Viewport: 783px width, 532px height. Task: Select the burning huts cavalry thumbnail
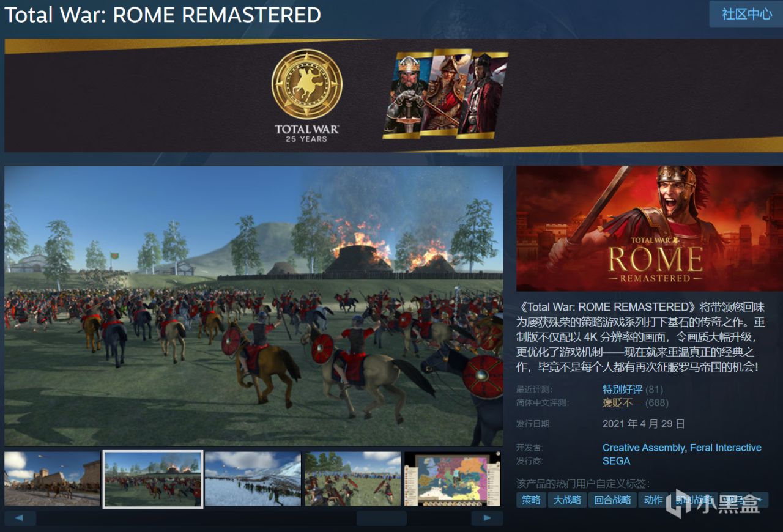(x=153, y=479)
